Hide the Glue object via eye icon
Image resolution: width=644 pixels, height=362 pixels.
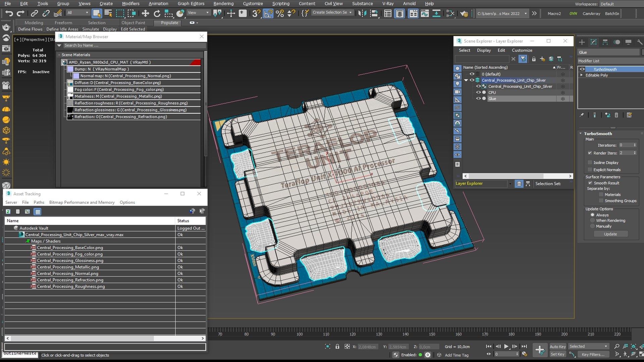pos(478,99)
